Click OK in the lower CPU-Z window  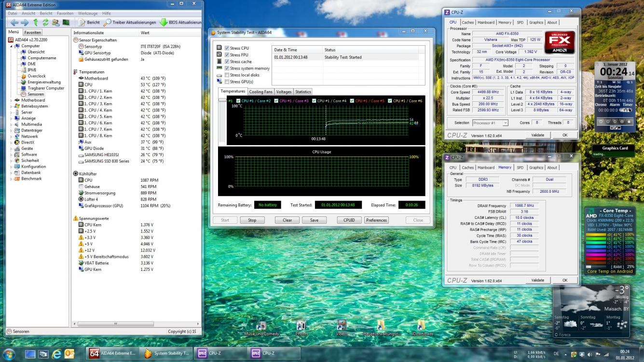pos(565,280)
